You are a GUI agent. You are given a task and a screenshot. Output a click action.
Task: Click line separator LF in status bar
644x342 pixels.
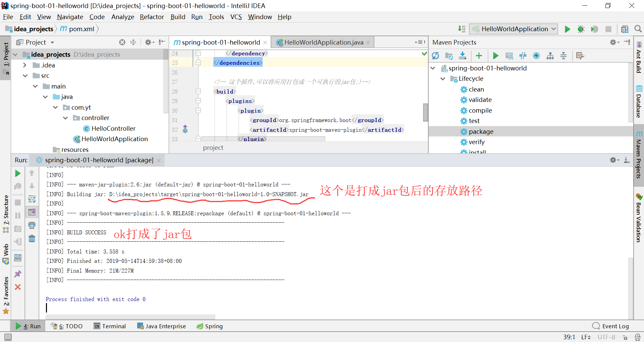point(586,337)
